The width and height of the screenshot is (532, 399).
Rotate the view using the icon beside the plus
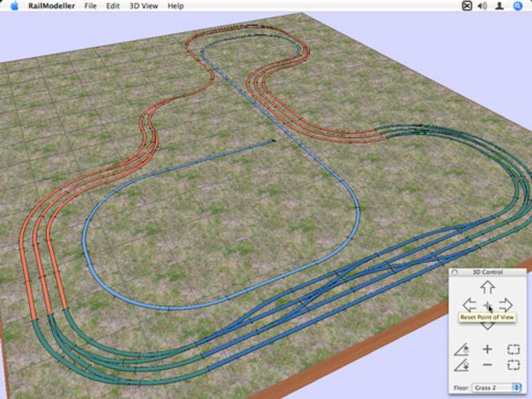point(513,349)
